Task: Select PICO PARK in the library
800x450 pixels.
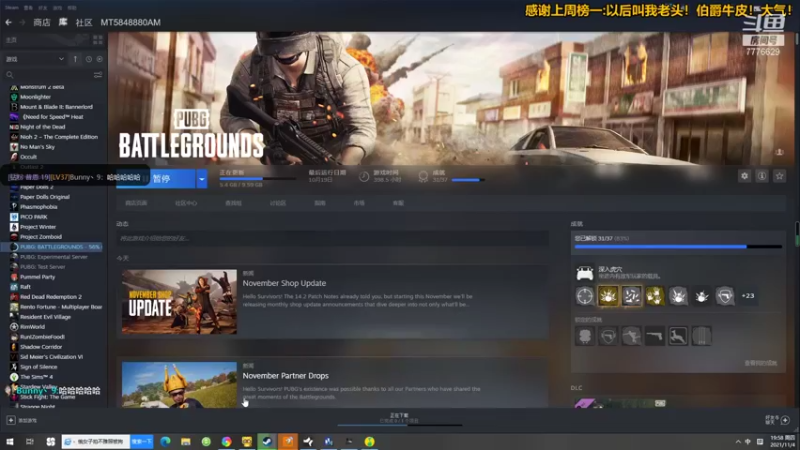Action: click(x=34, y=217)
